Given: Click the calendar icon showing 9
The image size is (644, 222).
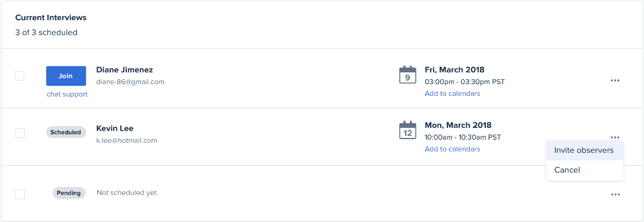Looking at the screenshot, I should [408, 75].
